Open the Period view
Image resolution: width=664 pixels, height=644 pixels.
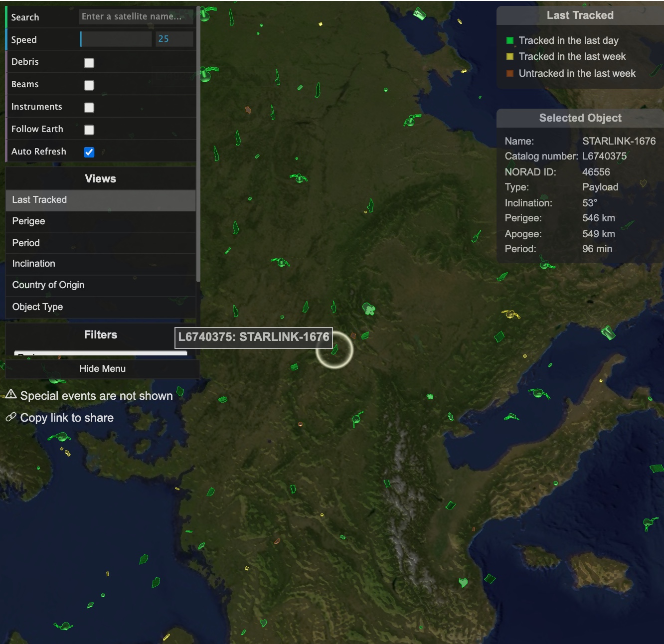pos(101,243)
